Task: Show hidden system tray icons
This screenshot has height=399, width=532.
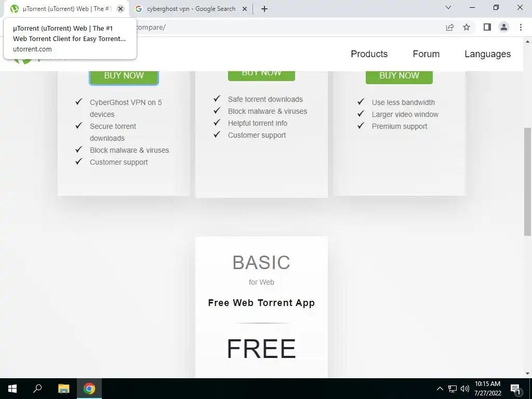Action: [440, 389]
